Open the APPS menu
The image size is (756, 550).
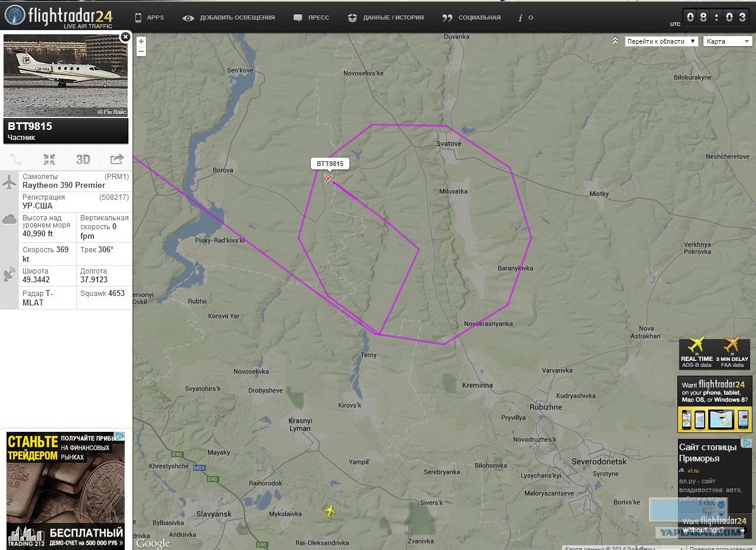149,18
